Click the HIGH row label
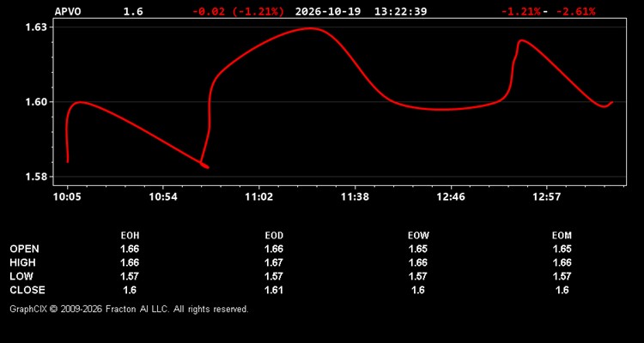 (x=22, y=262)
